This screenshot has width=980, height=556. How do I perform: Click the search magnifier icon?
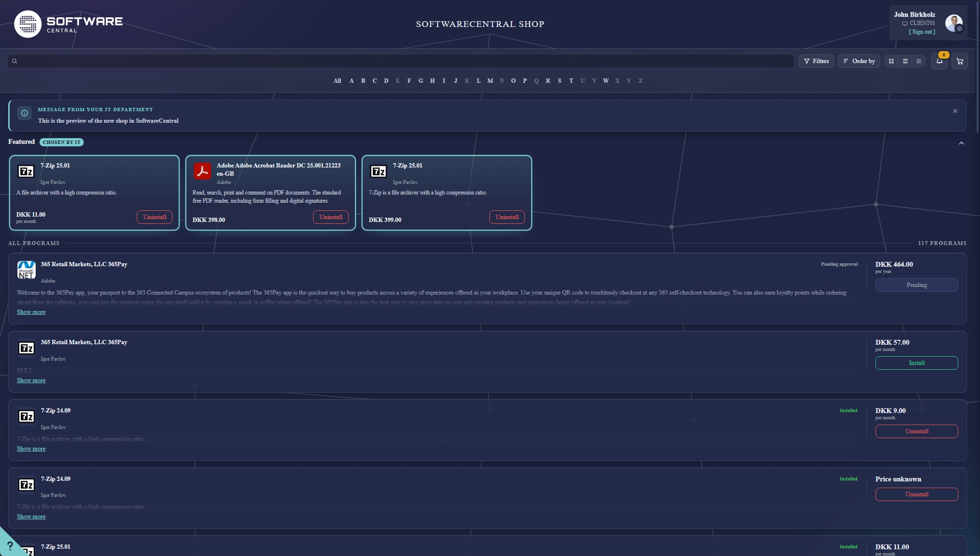(14, 61)
